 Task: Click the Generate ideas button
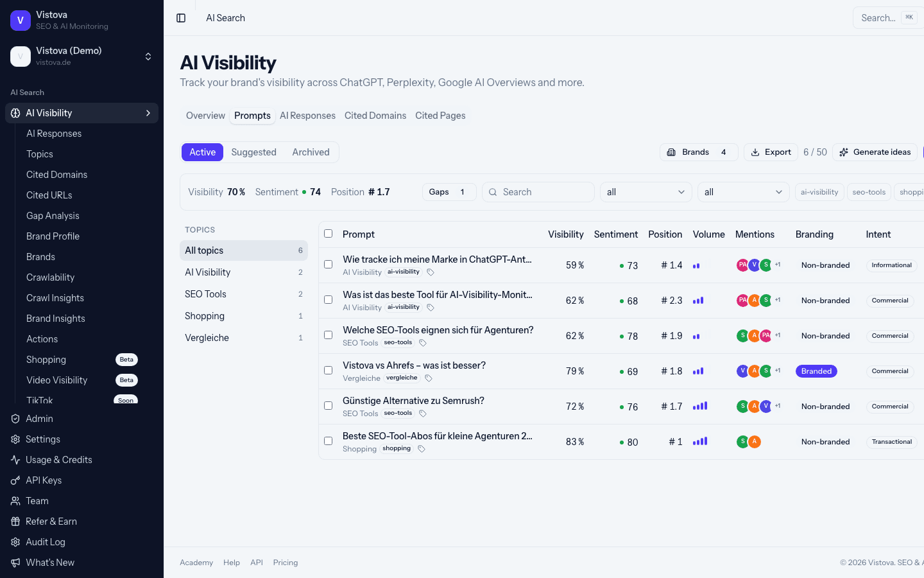[x=875, y=152]
